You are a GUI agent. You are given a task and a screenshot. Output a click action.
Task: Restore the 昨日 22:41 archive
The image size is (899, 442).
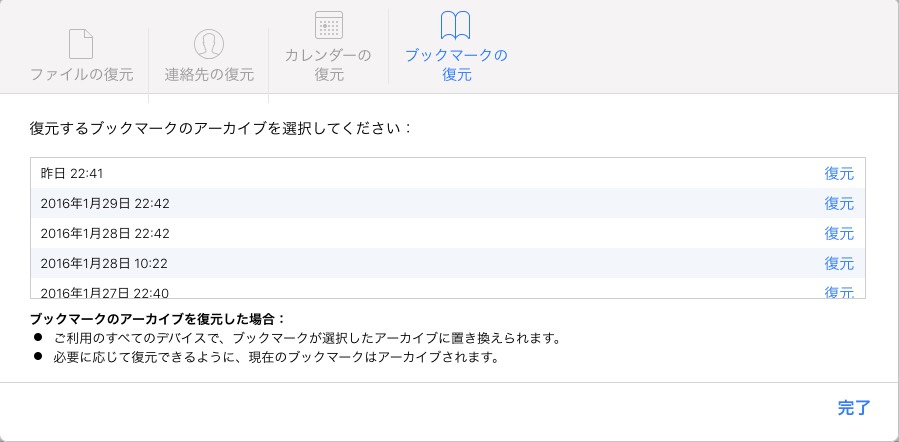(839, 173)
